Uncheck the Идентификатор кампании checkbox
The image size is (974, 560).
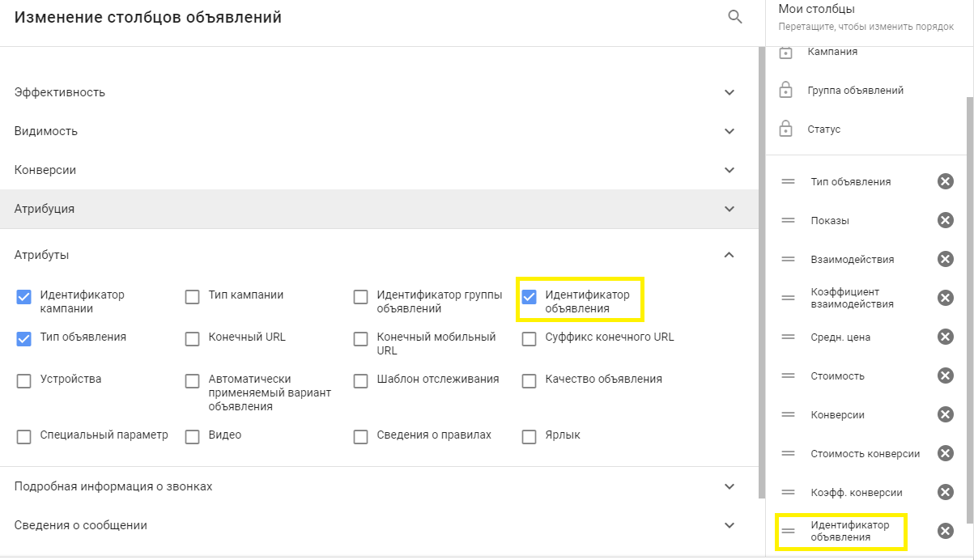coord(23,297)
